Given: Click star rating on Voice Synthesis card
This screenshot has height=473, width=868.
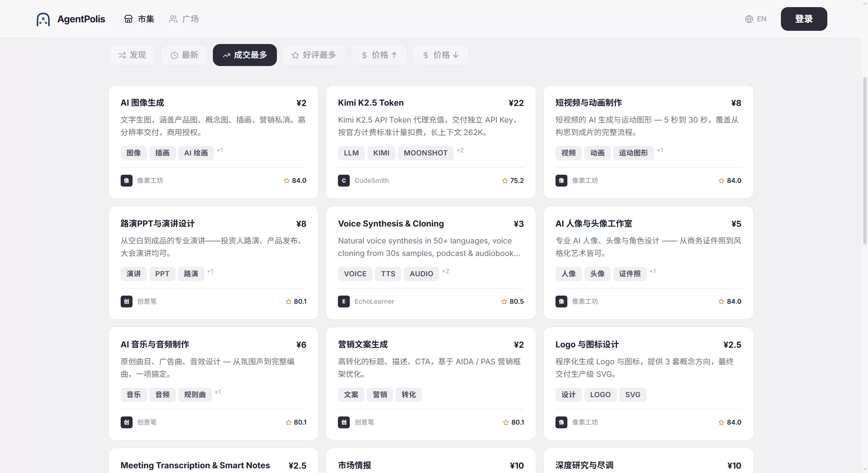Looking at the screenshot, I should pyautogui.click(x=512, y=301).
